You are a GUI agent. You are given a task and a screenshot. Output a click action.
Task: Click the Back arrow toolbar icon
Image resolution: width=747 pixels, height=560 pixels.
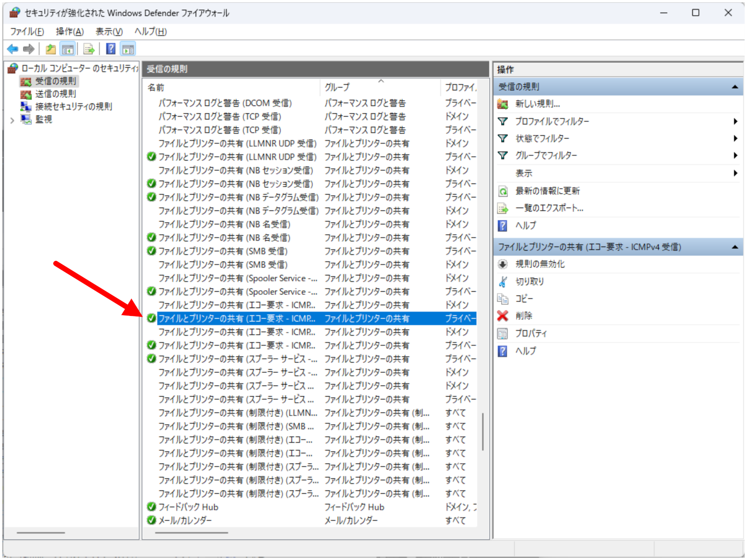click(x=13, y=49)
